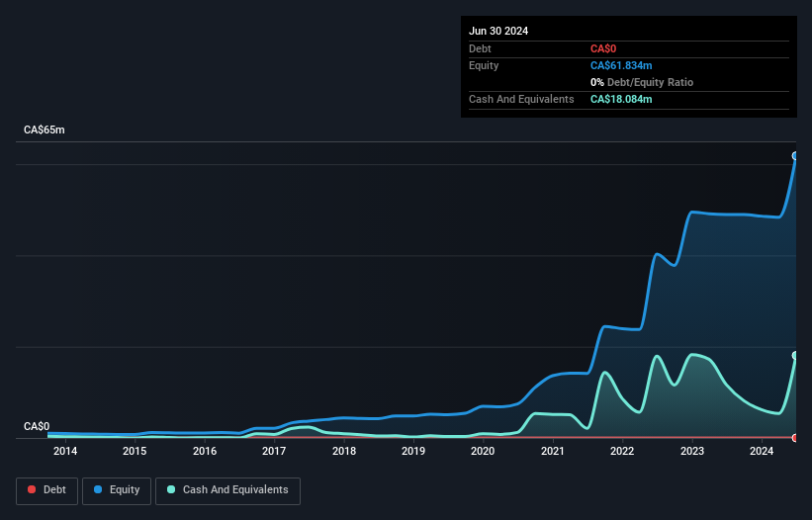Toggle the Equity series legend button
Viewport: 812px width, 520px height.
(x=117, y=490)
